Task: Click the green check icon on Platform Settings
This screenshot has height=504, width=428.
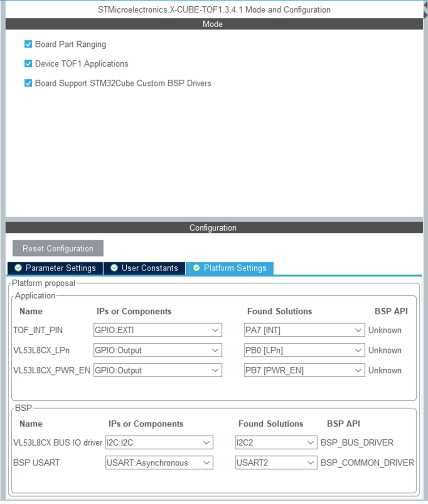Action: point(197,268)
